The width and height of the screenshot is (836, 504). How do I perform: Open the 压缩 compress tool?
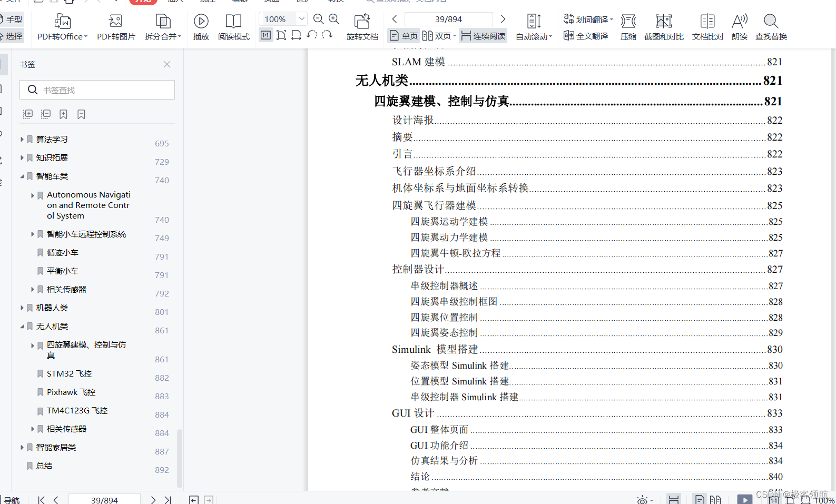[628, 27]
